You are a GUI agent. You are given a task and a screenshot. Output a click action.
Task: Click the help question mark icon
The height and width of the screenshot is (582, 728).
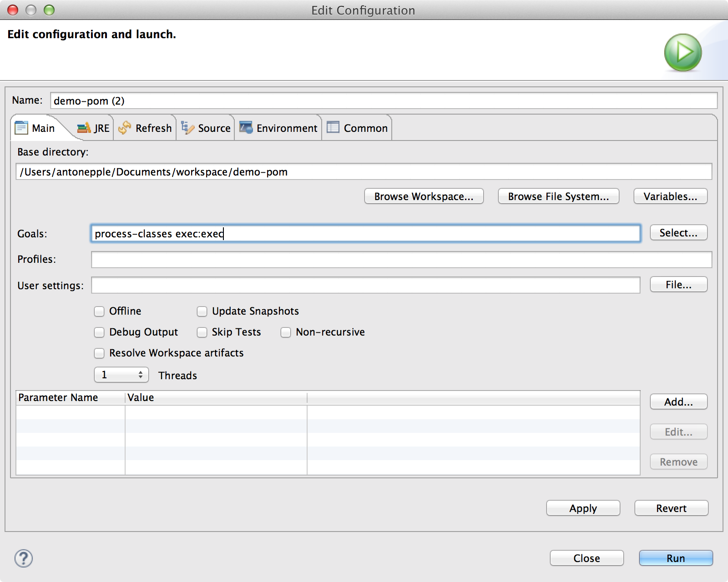click(x=24, y=558)
